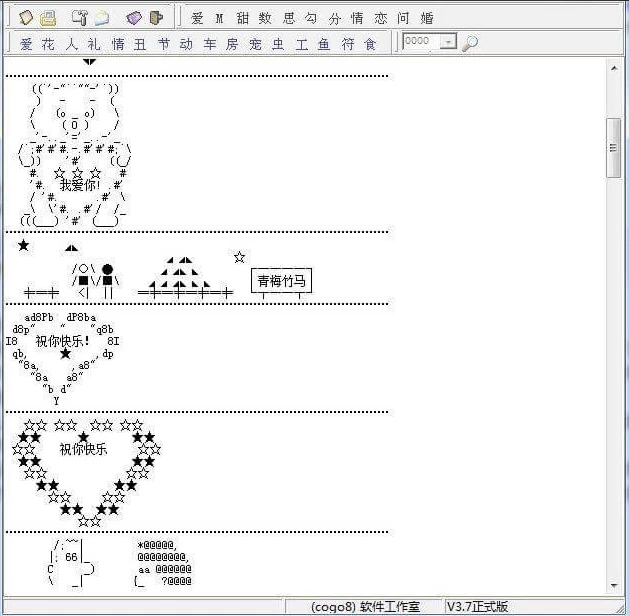Click into the 0000 number input field
Image resolution: width=629 pixels, height=616 pixels.
[419, 43]
